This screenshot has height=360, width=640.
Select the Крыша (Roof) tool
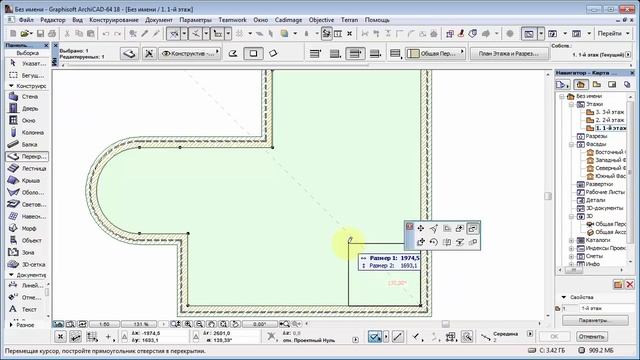point(27,180)
